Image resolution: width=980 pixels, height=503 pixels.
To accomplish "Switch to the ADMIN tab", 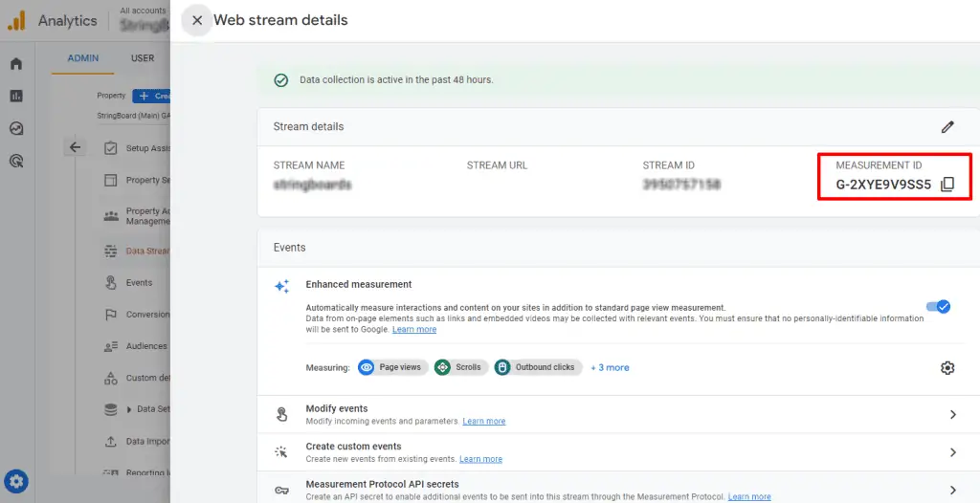I will [83, 58].
